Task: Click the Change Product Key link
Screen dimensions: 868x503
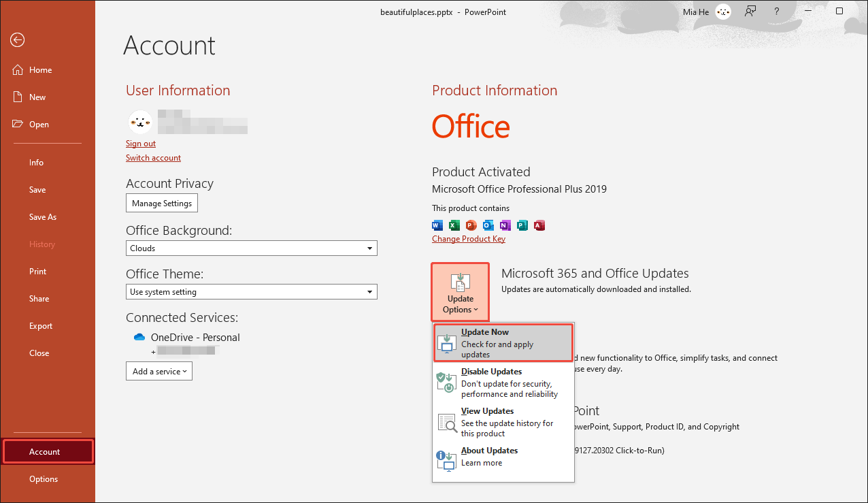Action: tap(469, 238)
